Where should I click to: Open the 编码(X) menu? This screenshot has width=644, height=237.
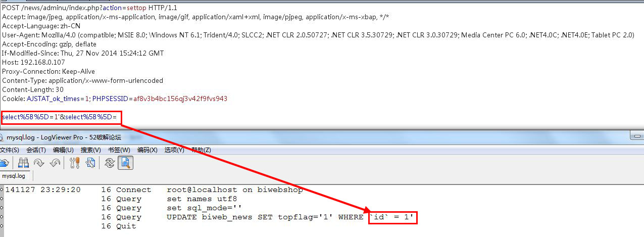147,150
